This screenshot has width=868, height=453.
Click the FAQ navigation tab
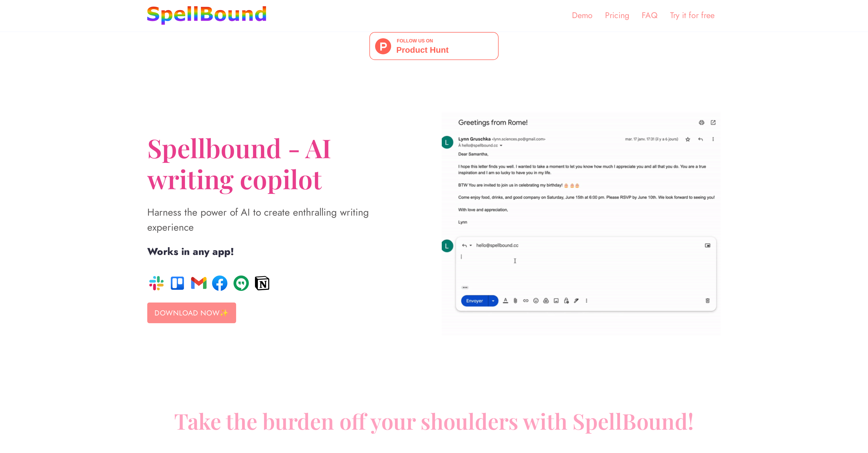pos(649,16)
